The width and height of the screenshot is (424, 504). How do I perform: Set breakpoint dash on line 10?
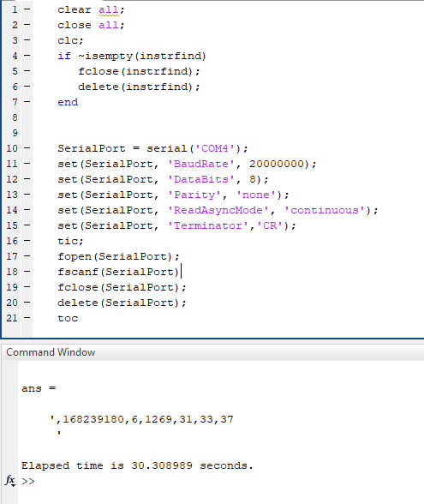(27, 148)
